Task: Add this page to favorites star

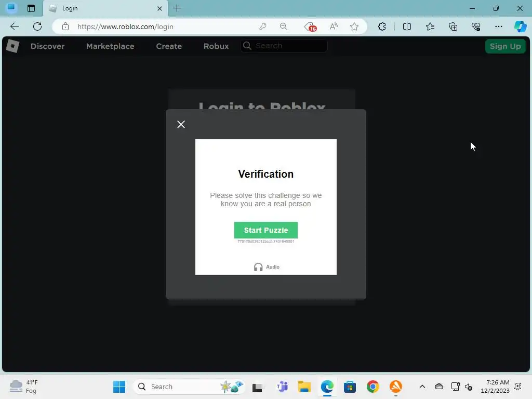Action: point(354,26)
